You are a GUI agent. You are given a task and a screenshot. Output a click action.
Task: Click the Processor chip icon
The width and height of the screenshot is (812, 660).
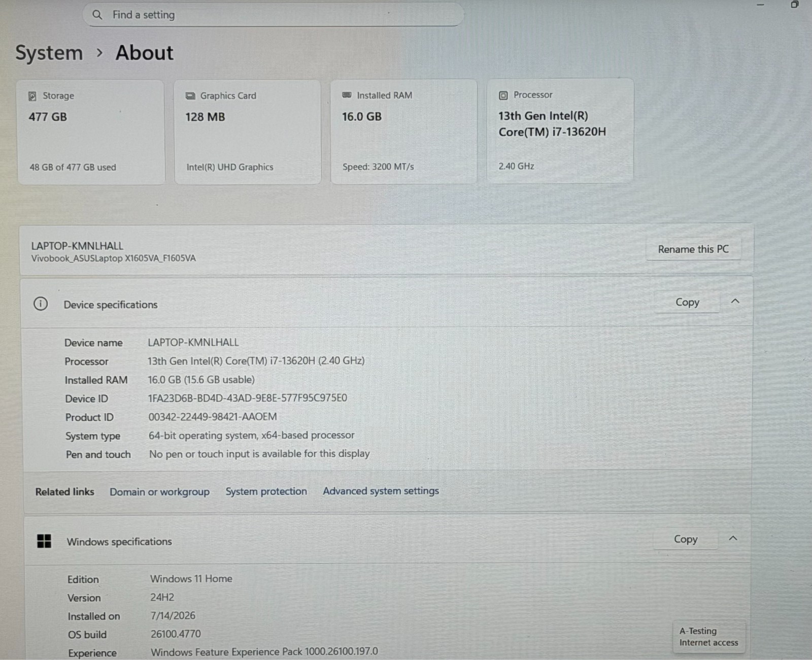503,95
